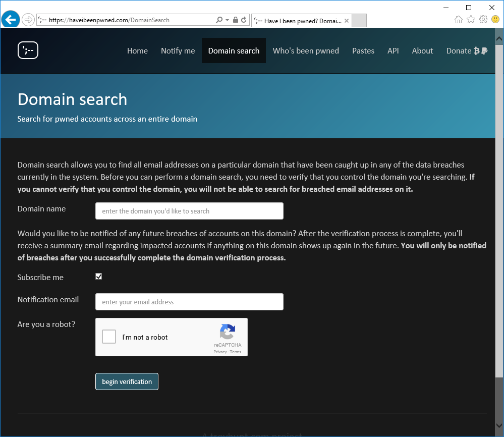Open the Notify me page
The height and width of the screenshot is (437, 504).
(178, 51)
